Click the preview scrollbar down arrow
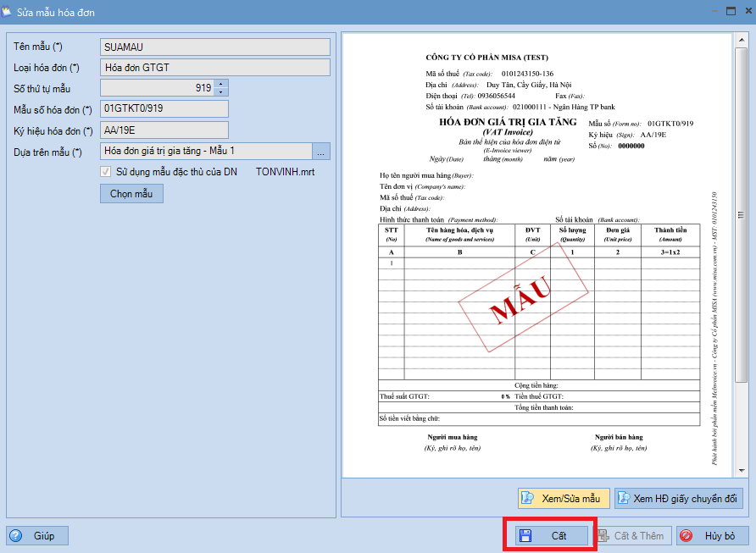This screenshot has width=756, height=553. click(741, 471)
